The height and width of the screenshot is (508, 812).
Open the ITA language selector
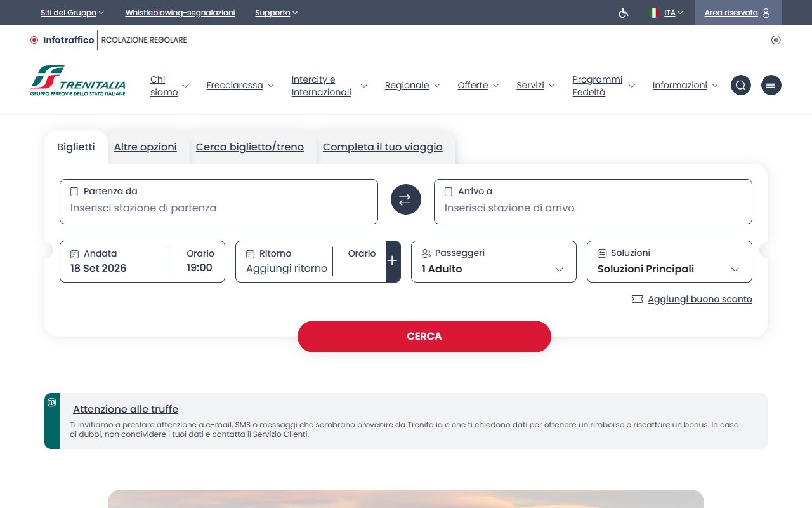673,13
